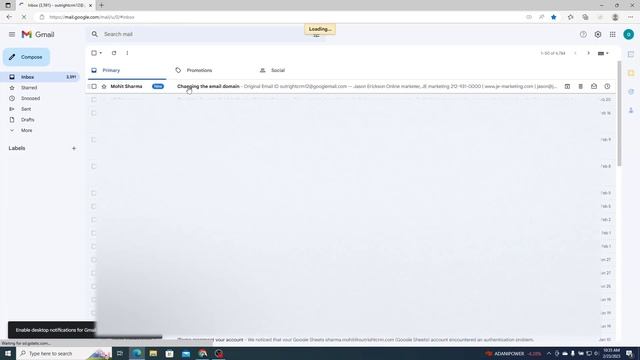The height and width of the screenshot is (360, 640).
Task: Refresh the inbox
Action: coord(114,53)
